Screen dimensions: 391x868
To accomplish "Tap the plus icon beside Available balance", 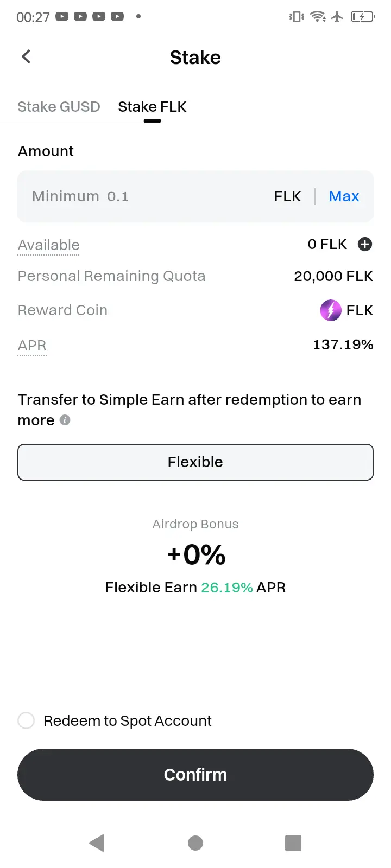I will (365, 244).
